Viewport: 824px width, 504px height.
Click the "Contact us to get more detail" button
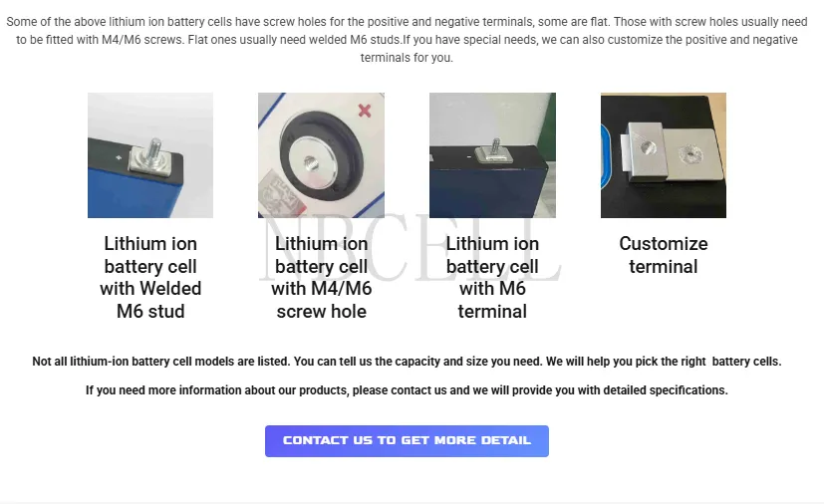407,440
